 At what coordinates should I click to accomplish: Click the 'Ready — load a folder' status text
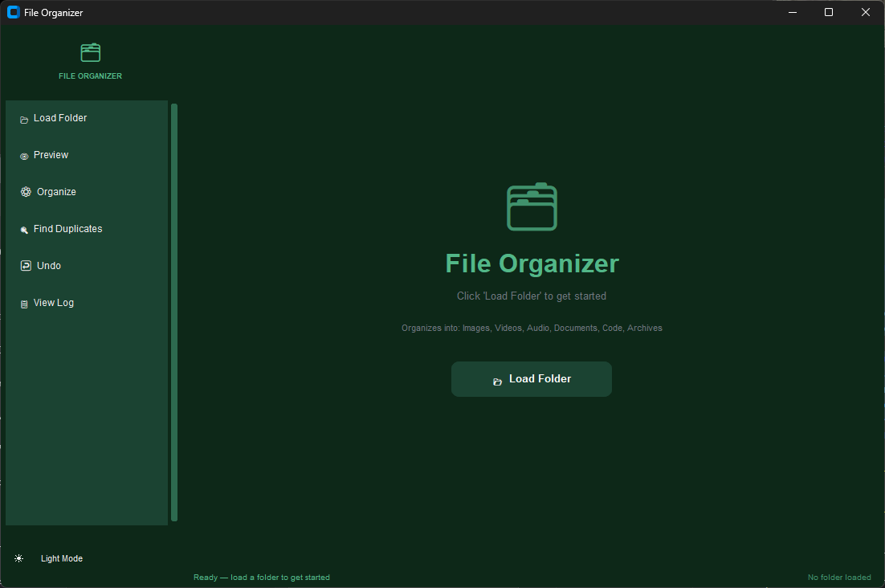coord(262,578)
